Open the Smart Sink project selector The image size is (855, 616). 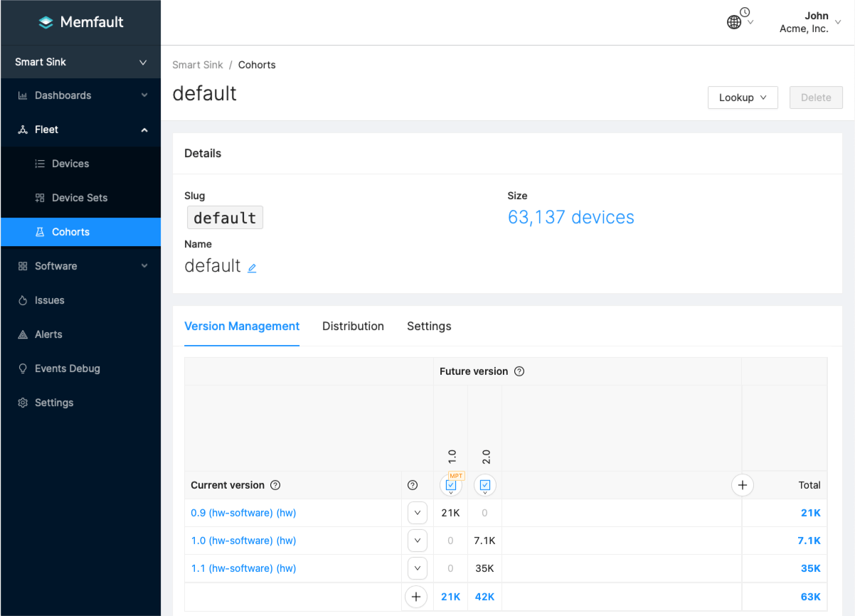point(80,62)
